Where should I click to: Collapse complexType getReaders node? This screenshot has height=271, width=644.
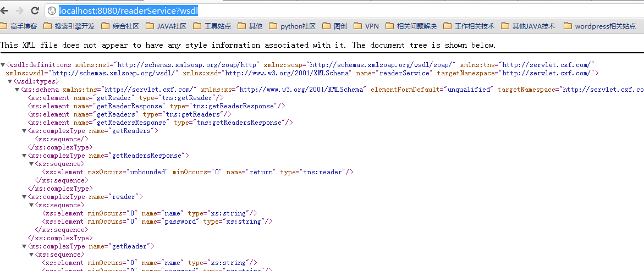point(24,131)
